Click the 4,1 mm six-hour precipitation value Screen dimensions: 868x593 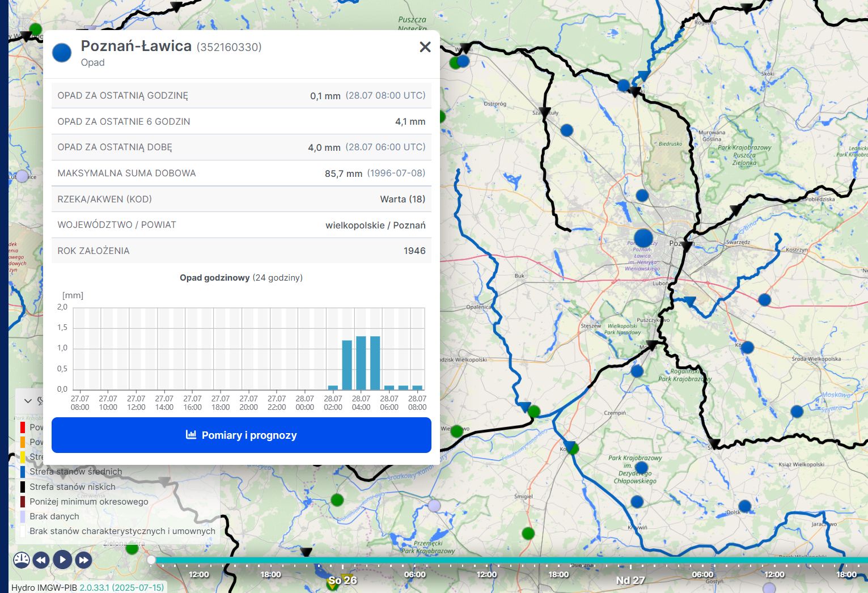(x=410, y=121)
